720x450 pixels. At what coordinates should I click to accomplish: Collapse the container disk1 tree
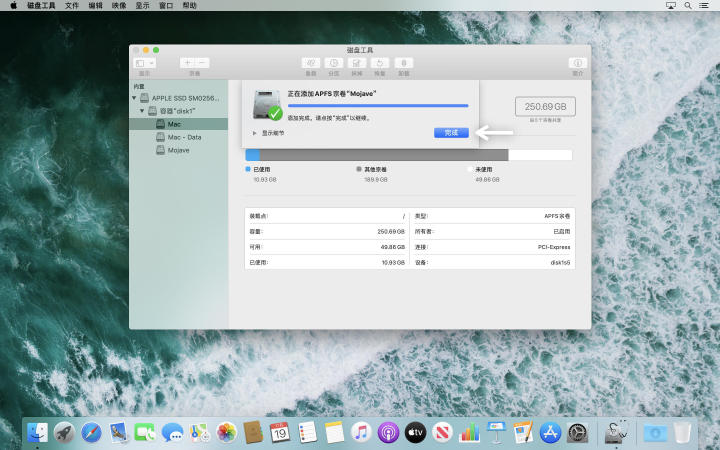(142, 111)
